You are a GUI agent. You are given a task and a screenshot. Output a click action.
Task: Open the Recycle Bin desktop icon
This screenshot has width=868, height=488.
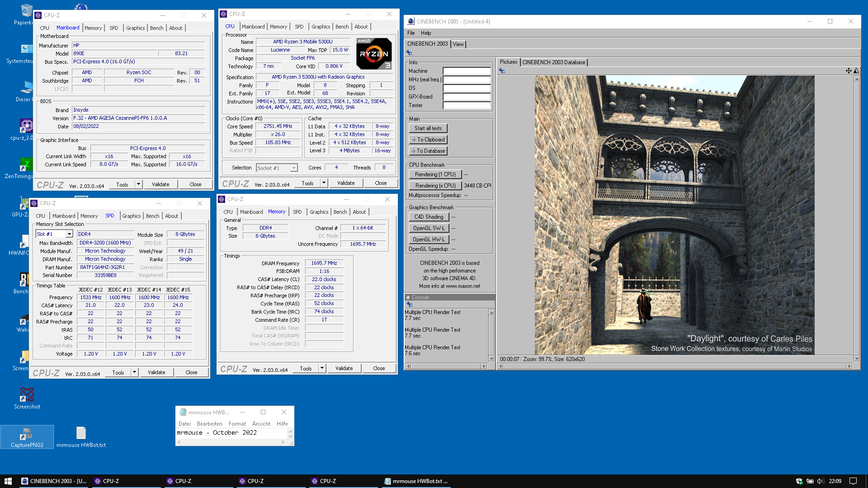(26, 15)
